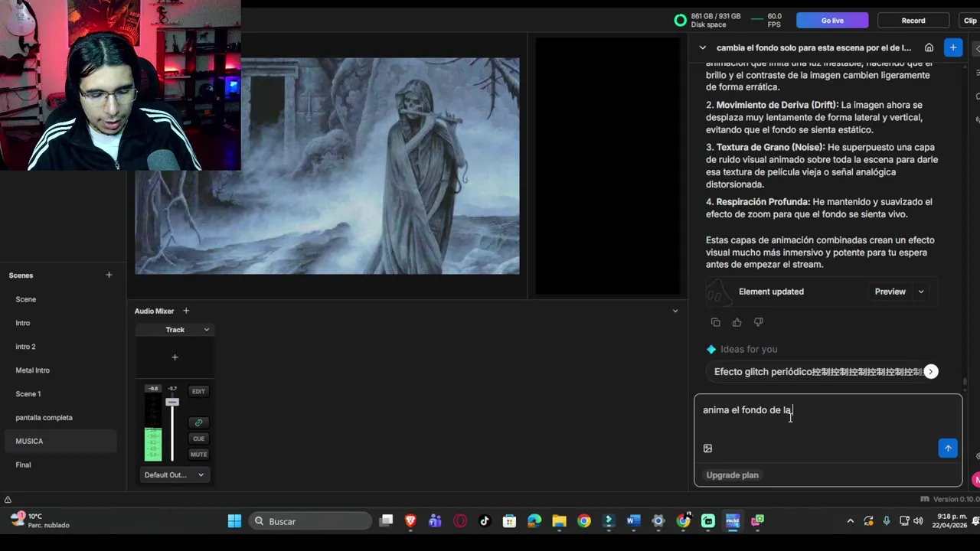Copy the assistant response

pyautogui.click(x=715, y=322)
